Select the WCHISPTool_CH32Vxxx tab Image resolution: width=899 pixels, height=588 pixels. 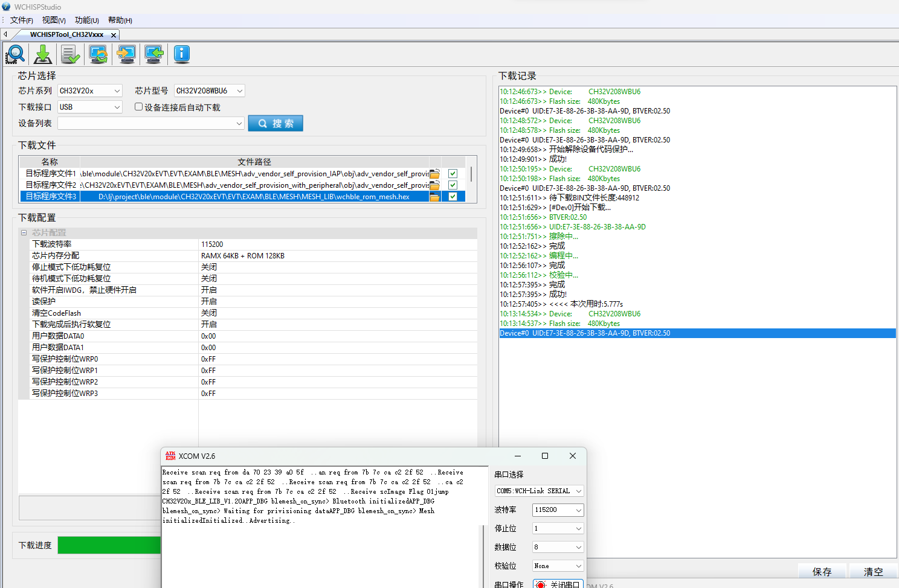66,35
